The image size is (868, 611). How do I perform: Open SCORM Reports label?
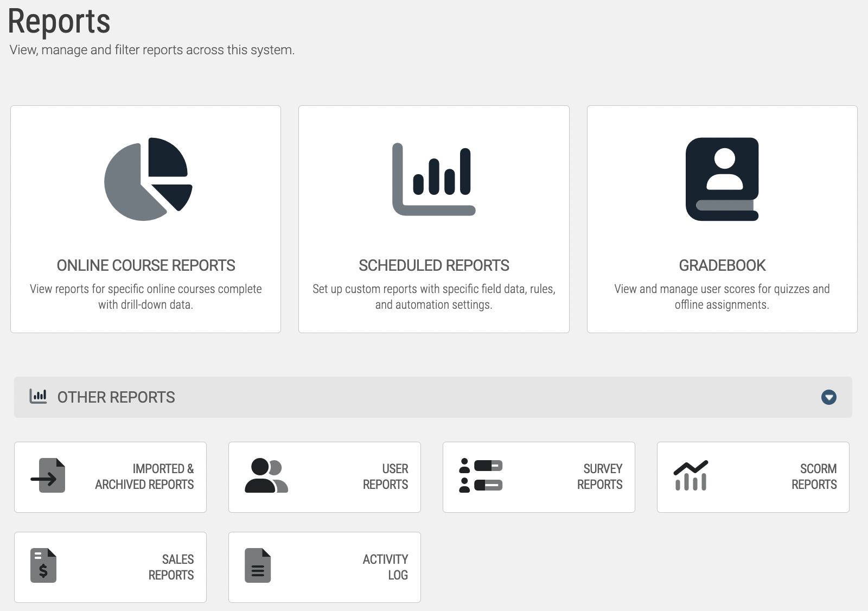pos(814,476)
